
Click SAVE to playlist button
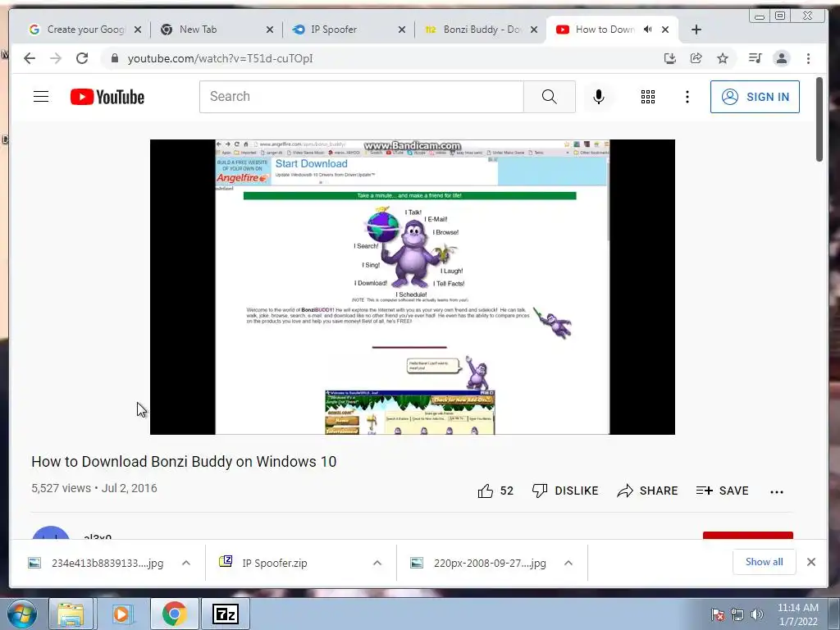point(722,491)
